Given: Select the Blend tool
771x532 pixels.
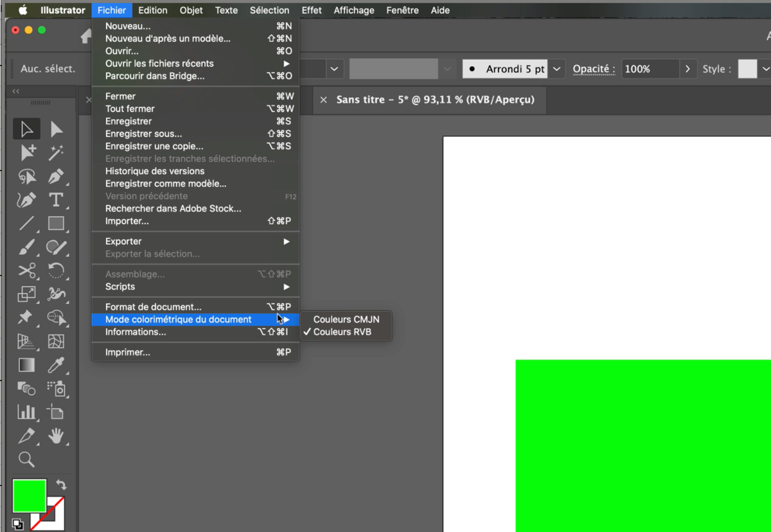Looking at the screenshot, I should pyautogui.click(x=26, y=388).
